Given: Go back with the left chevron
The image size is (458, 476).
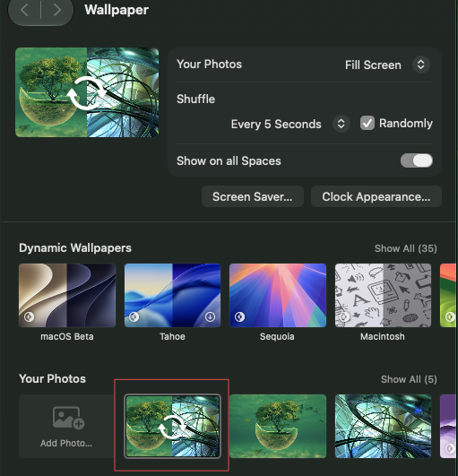Looking at the screenshot, I should [x=25, y=11].
